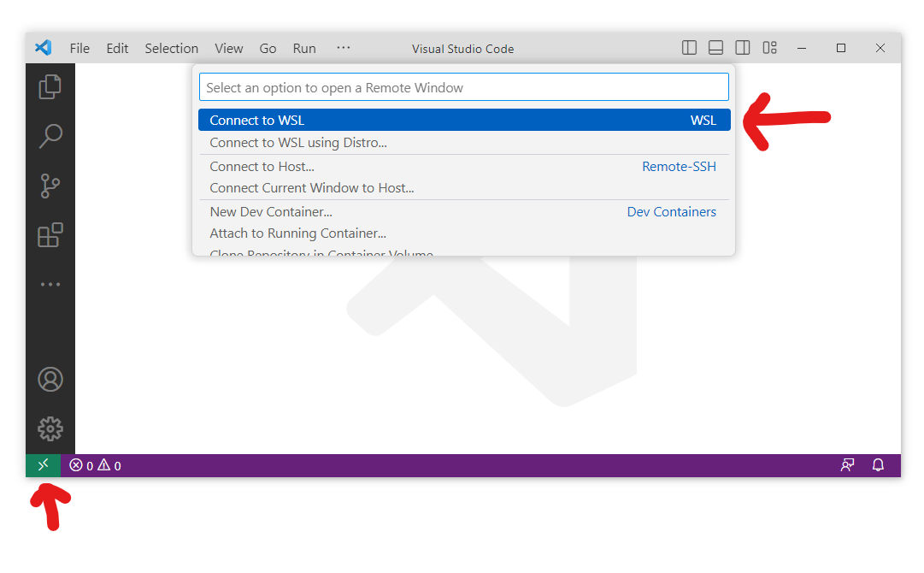Open the feedback icon in status bar
The height and width of the screenshot is (573, 924).
click(847, 465)
